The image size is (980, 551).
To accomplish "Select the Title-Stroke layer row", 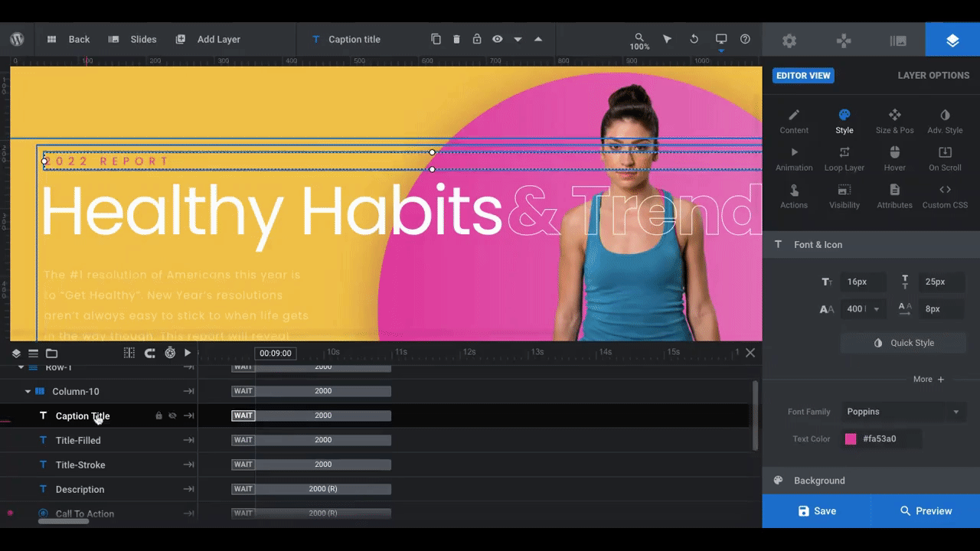I will tap(99, 465).
